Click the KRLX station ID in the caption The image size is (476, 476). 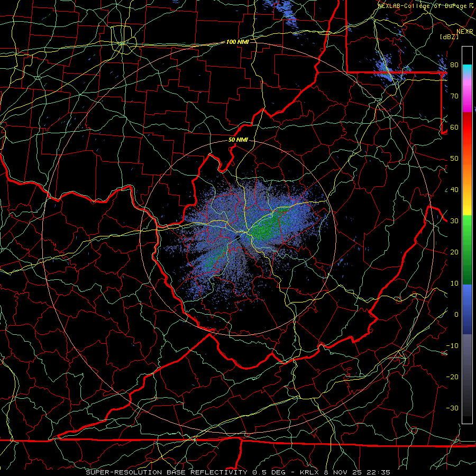click(309, 472)
